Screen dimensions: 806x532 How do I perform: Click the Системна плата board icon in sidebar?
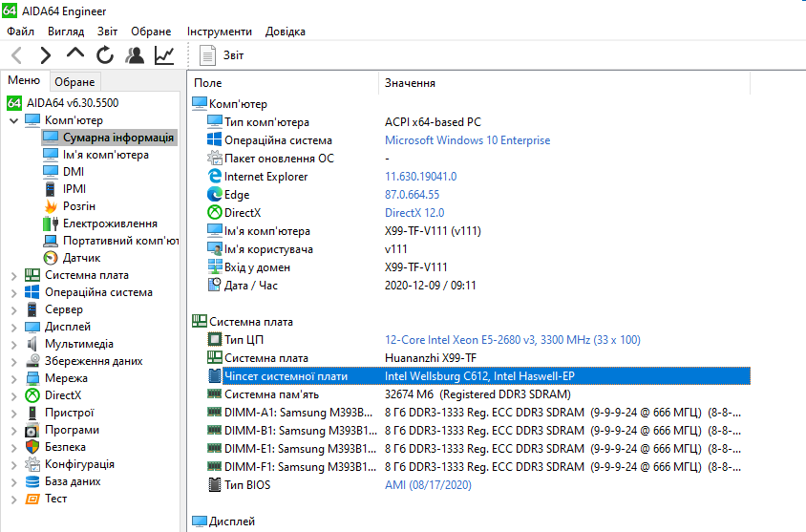[x=32, y=275]
